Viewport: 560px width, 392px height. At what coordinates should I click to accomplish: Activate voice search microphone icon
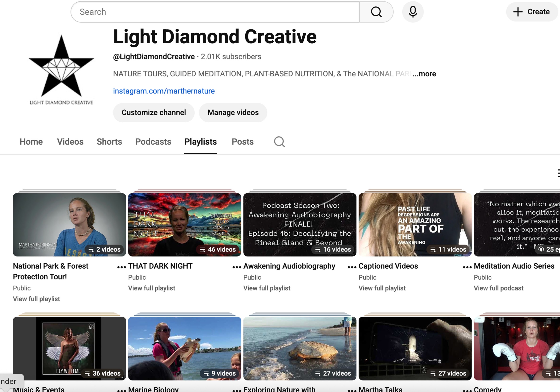413,12
